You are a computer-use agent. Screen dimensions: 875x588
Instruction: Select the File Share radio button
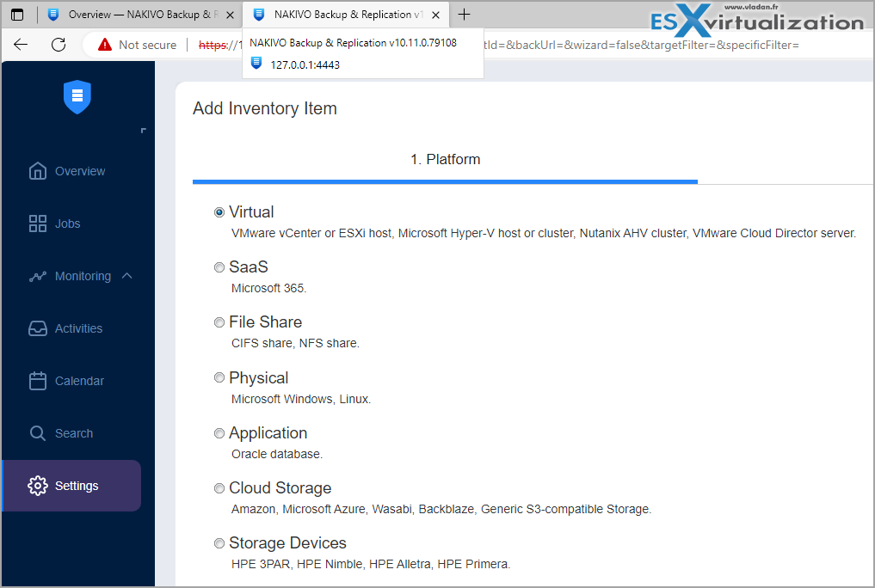point(219,322)
